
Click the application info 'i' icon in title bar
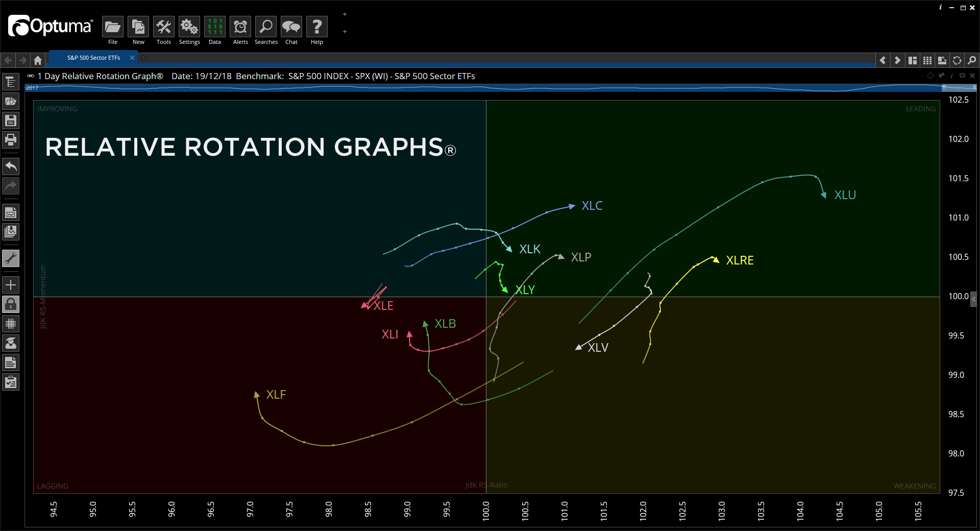click(940, 7)
